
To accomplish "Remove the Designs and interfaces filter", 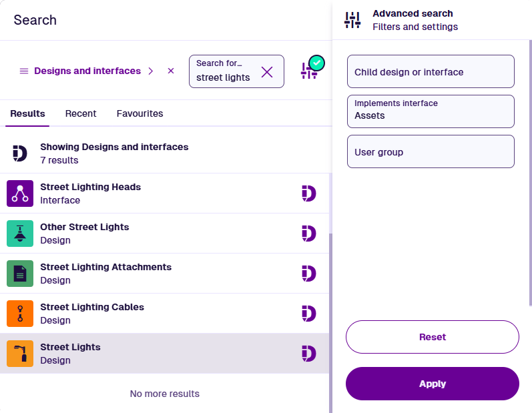I will (171, 71).
